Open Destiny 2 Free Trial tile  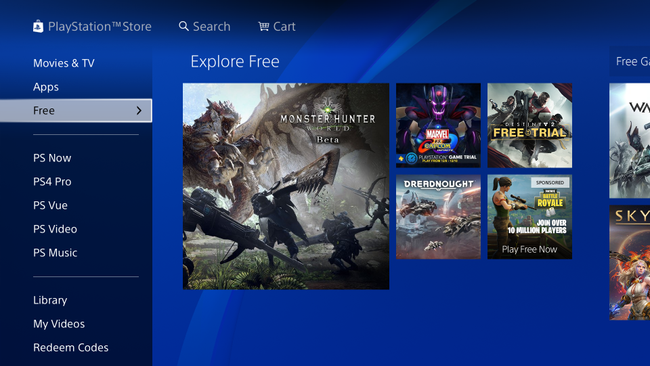(530, 125)
